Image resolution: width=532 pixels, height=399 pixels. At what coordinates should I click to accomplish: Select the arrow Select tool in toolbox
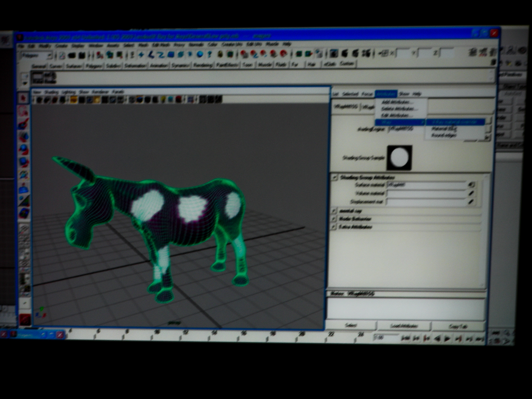tap(23, 98)
